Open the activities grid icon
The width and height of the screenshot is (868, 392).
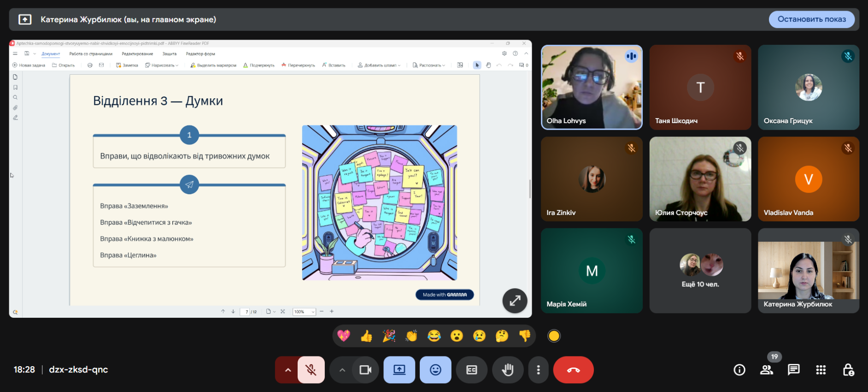tap(821, 370)
